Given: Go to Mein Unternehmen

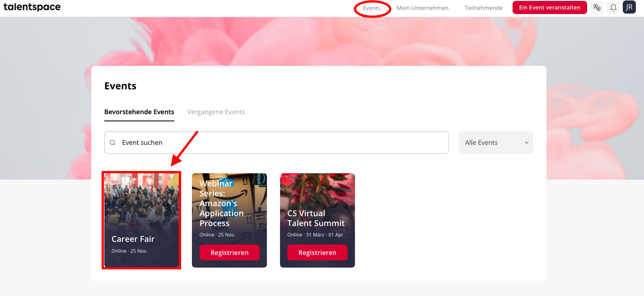Looking at the screenshot, I should tap(422, 8).
